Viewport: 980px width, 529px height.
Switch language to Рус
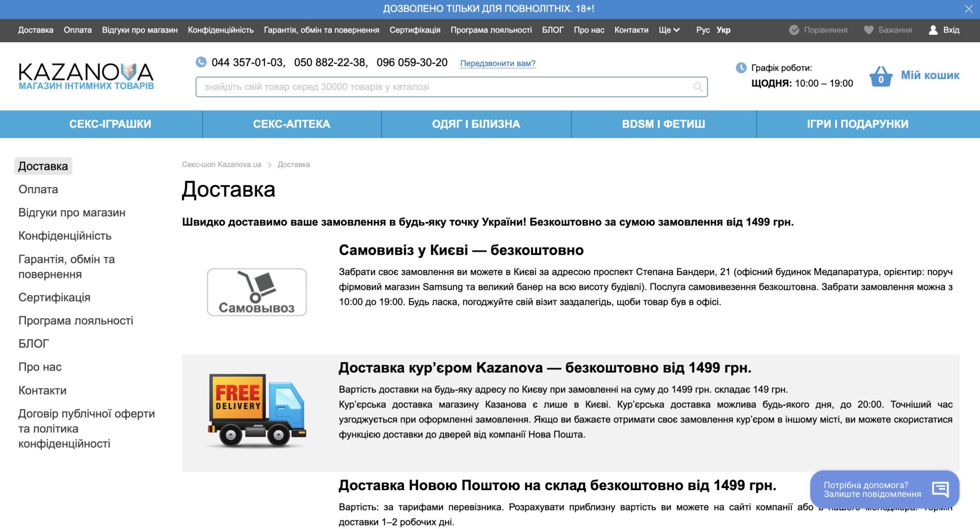702,30
